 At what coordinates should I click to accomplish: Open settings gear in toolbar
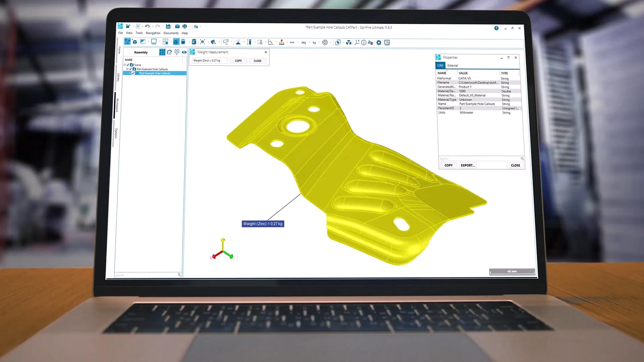(x=379, y=43)
